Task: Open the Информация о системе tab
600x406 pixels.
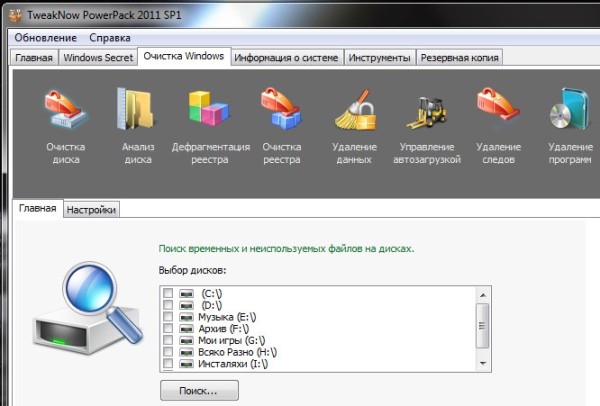Action: 286,58
